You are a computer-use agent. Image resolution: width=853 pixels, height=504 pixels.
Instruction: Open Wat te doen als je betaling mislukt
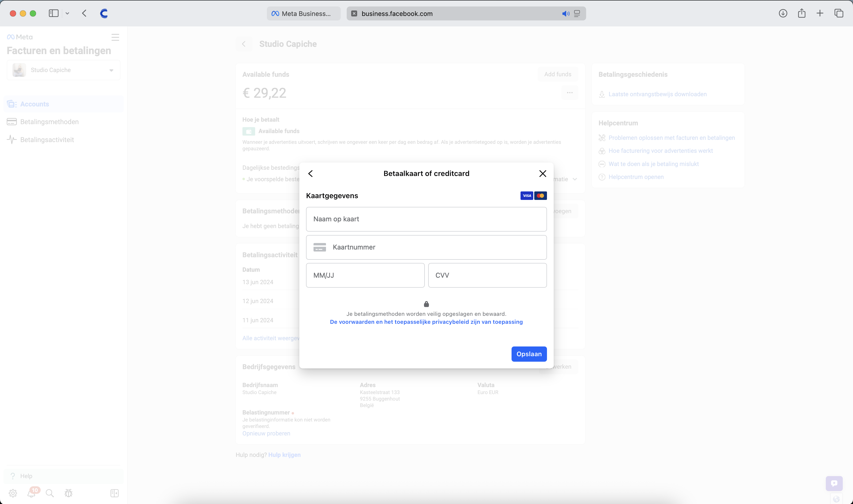tap(653, 164)
